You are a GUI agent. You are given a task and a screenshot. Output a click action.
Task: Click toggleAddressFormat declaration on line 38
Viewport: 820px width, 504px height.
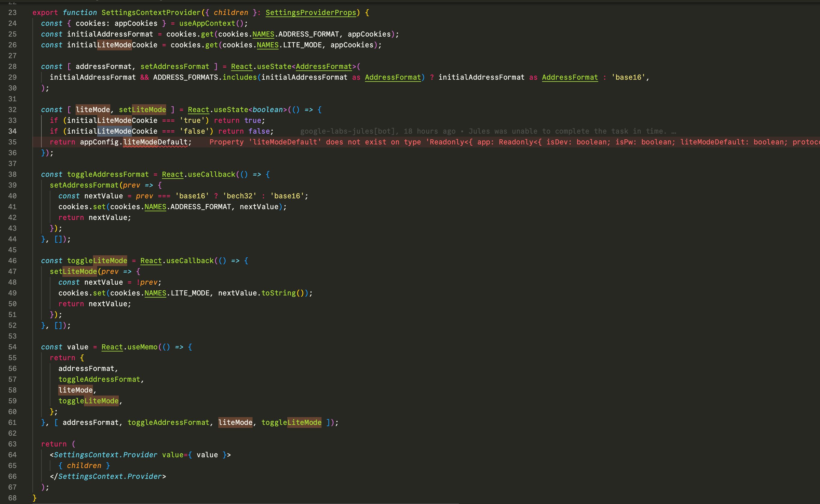coord(108,174)
